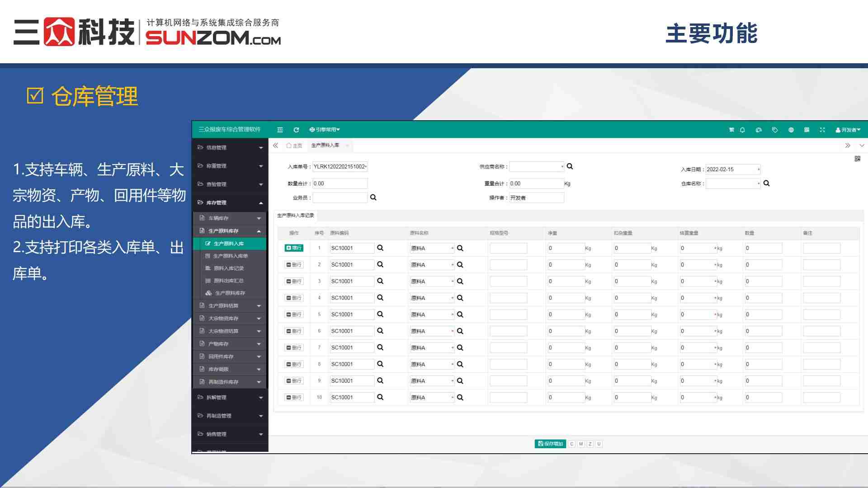Switch to the 主页 tab
Viewport: 868px width, 488px height.
tap(294, 145)
